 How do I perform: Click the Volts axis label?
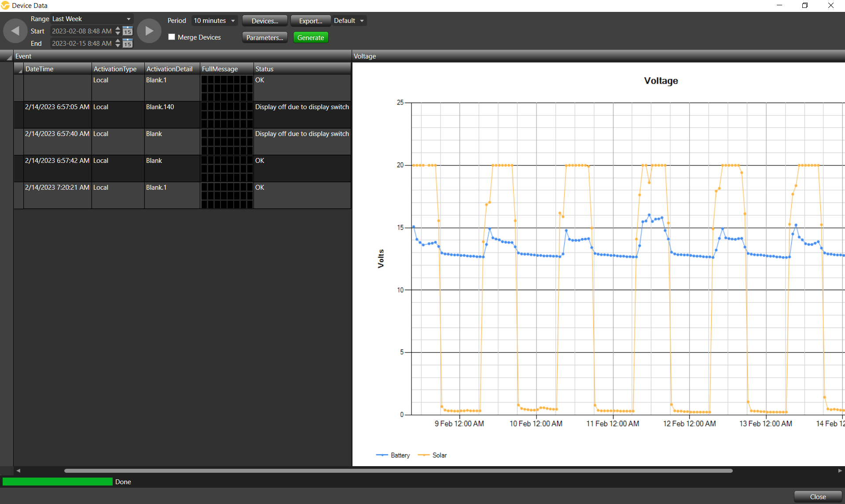pos(381,259)
